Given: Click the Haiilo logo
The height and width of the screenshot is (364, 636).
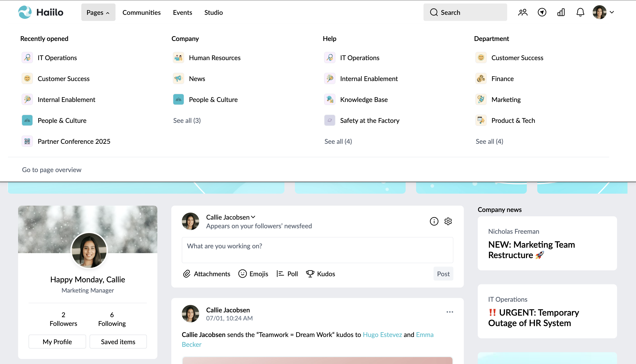Looking at the screenshot, I should coord(41,12).
